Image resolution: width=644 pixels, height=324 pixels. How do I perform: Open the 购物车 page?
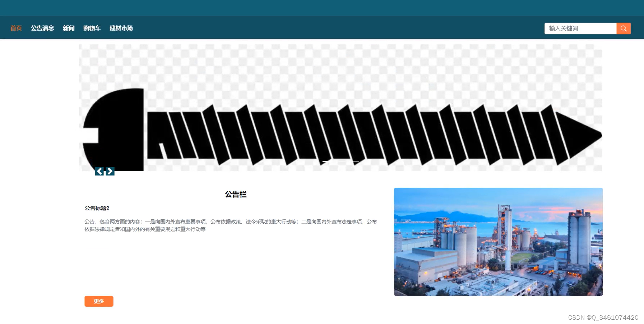(x=92, y=28)
